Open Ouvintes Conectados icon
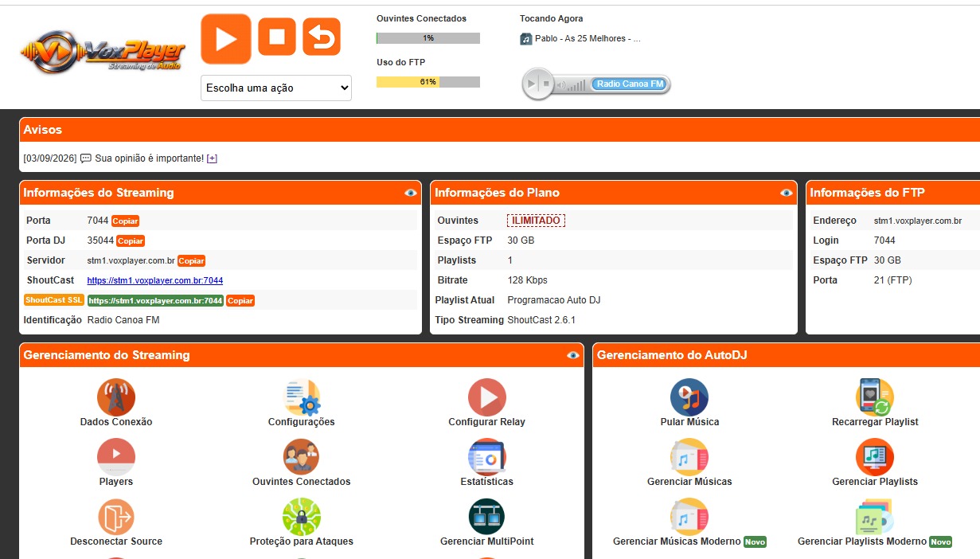980x559 pixels. pos(302,456)
